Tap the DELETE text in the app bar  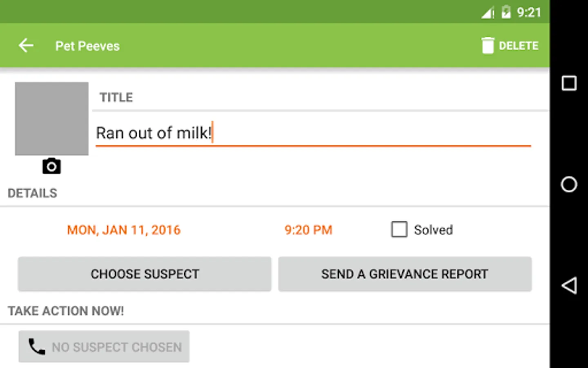tap(519, 46)
